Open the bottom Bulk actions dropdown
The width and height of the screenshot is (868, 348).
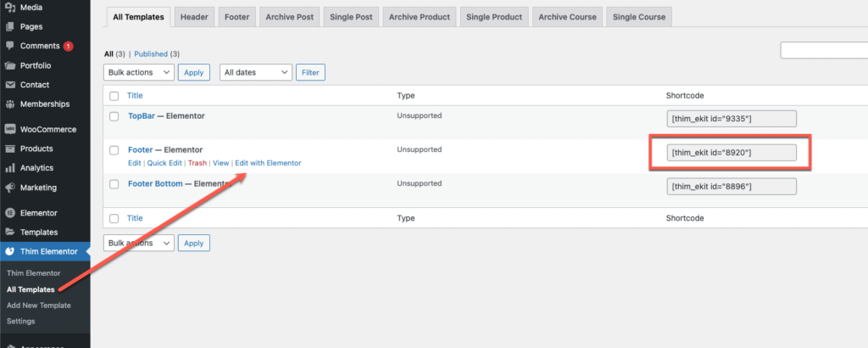pos(139,243)
